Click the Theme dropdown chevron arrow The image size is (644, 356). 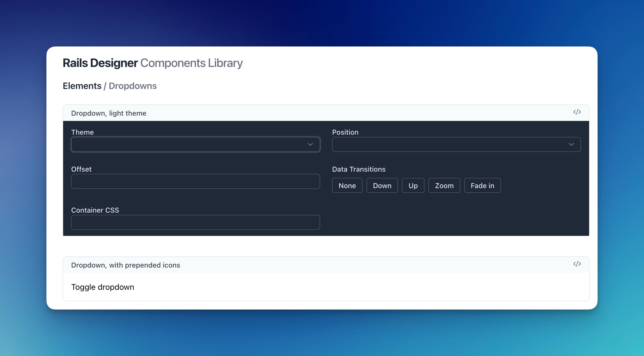310,144
